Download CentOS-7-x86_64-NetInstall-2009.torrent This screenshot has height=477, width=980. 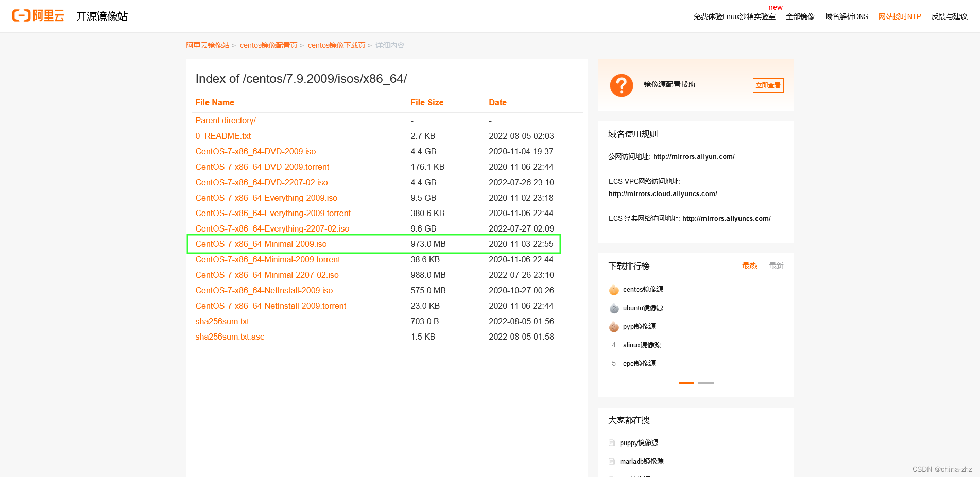click(x=271, y=306)
